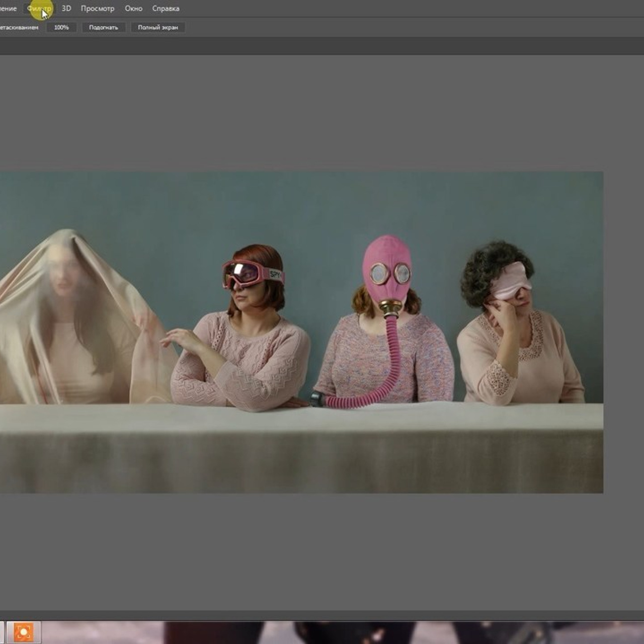Image resolution: width=644 pixels, height=644 pixels.
Task: Open the Окно menu
Action: point(133,9)
